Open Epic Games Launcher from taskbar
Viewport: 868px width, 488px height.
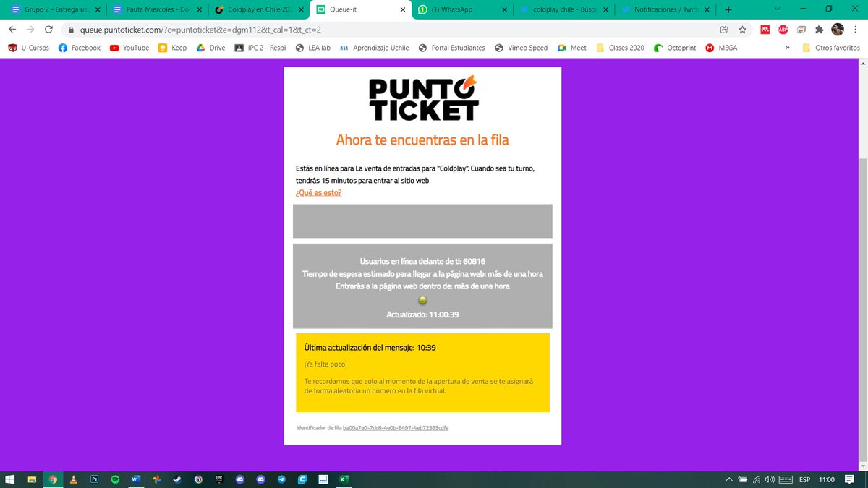click(x=219, y=479)
